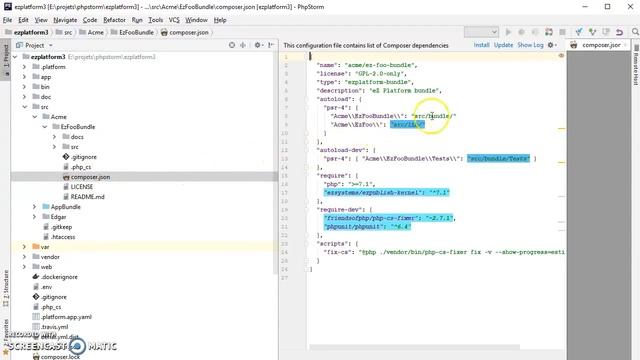Open the Tools menu
This screenshot has height=360, width=640.
click(155, 20)
